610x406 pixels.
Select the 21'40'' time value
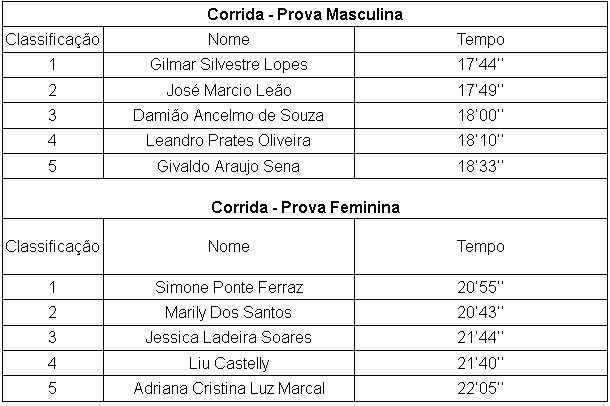[x=481, y=363]
